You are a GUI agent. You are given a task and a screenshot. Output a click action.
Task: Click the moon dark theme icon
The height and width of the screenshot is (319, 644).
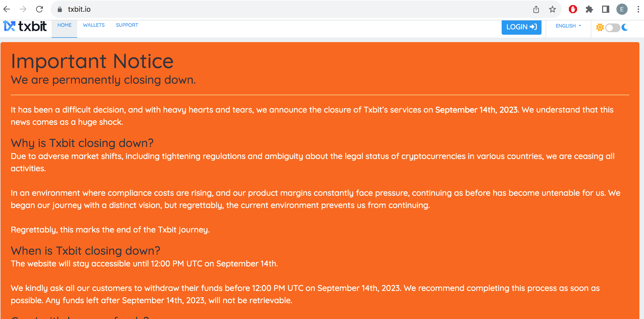coord(625,27)
